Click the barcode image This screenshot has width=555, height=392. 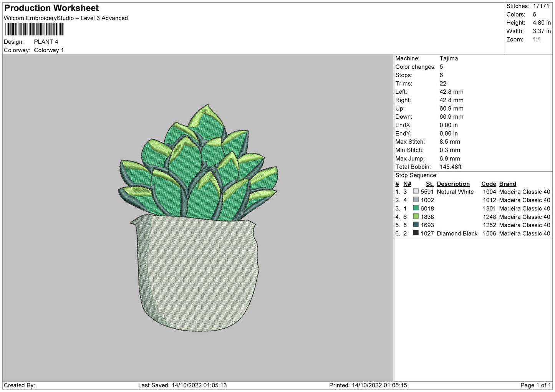point(34,29)
